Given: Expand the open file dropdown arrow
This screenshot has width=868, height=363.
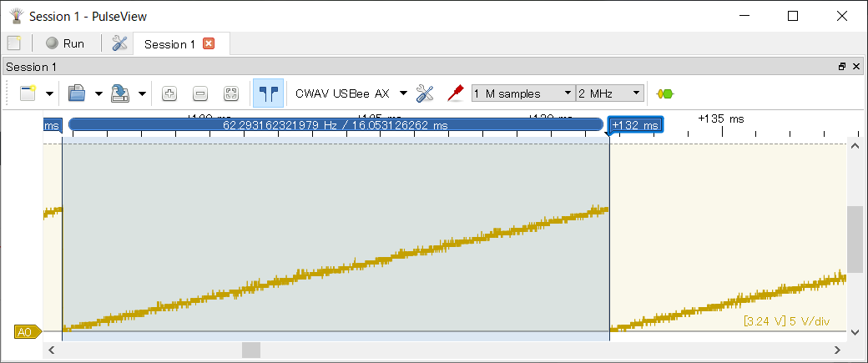Looking at the screenshot, I should pos(98,93).
